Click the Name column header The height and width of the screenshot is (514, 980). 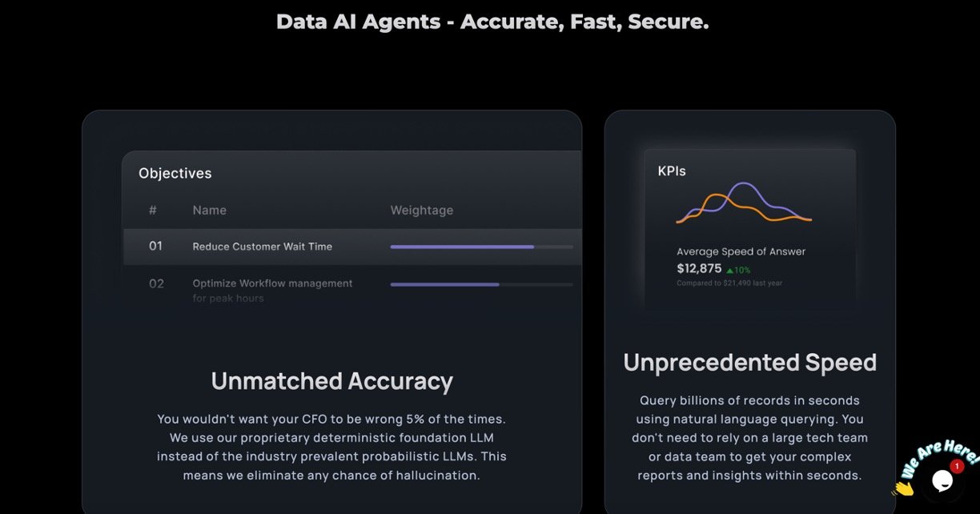coord(209,211)
